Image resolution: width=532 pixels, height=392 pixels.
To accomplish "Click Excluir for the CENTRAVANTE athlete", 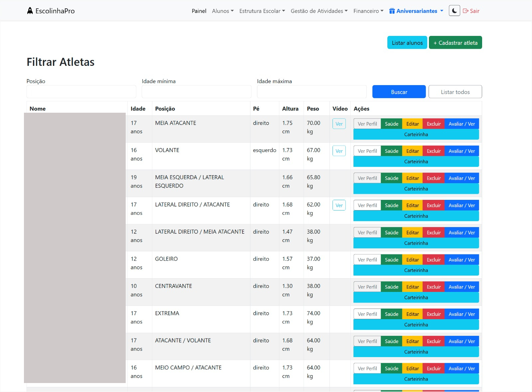I will tap(434, 287).
